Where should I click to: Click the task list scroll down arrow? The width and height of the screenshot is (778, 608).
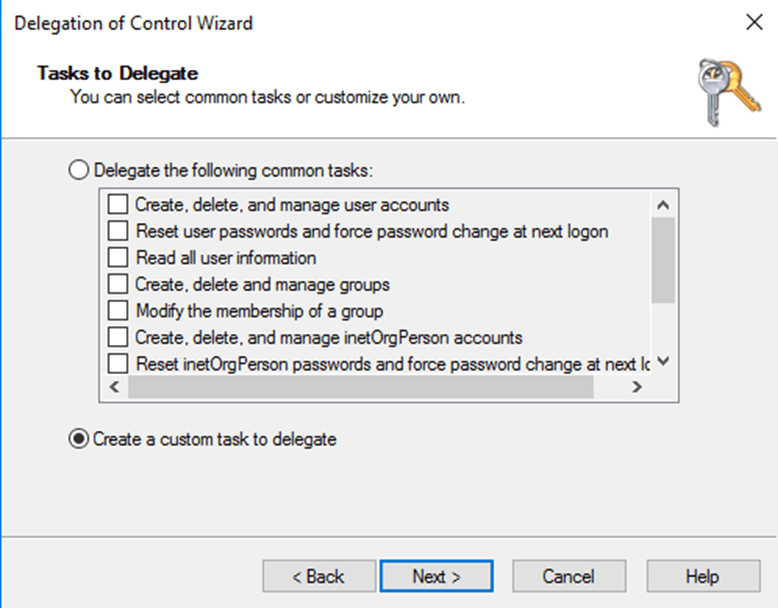[662, 362]
